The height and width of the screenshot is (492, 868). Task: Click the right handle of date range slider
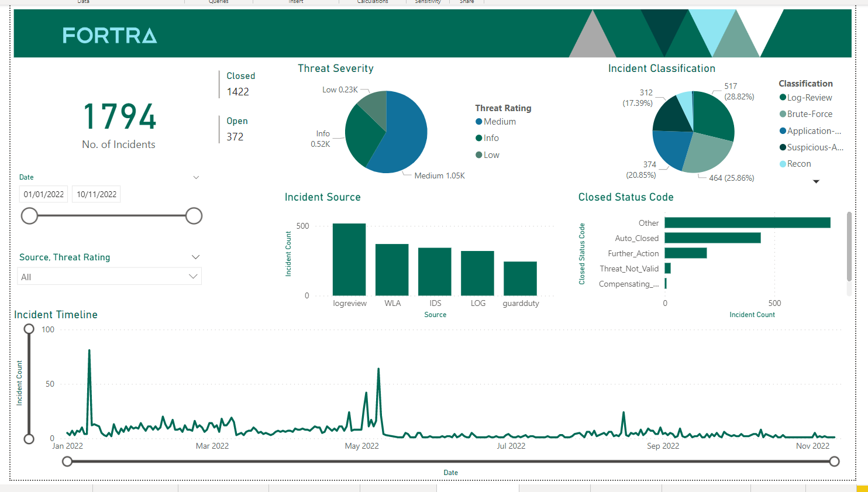[x=194, y=216]
